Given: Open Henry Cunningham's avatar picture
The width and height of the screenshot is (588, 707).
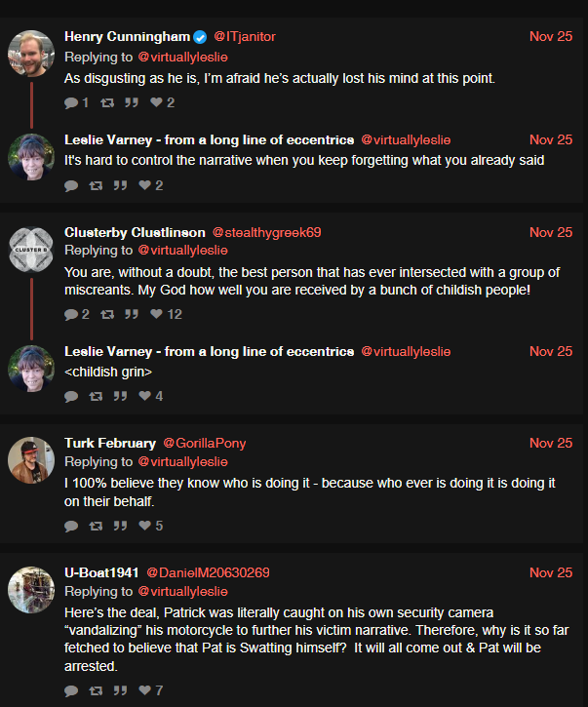Looking at the screenshot, I should tap(31, 54).
